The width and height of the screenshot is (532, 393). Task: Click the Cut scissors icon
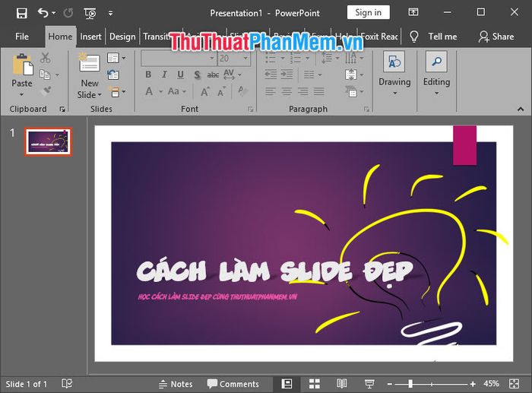(45, 58)
